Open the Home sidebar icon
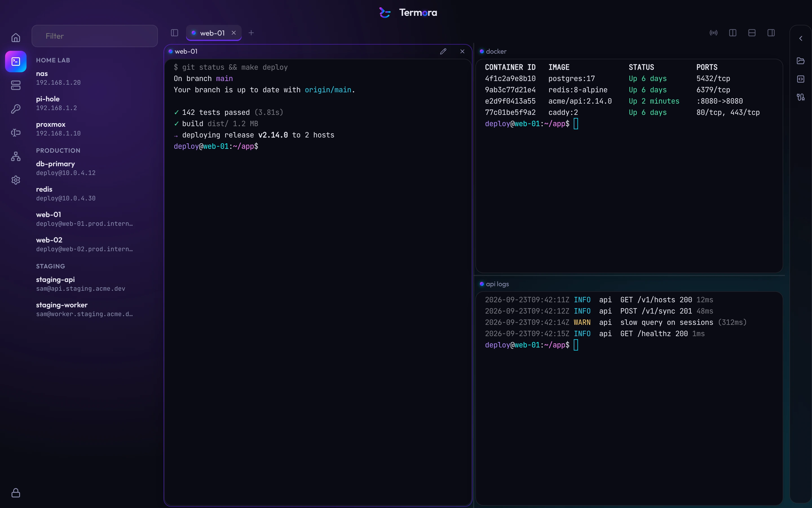The width and height of the screenshot is (812, 508). pyautogui.click(x=16, y=38)
